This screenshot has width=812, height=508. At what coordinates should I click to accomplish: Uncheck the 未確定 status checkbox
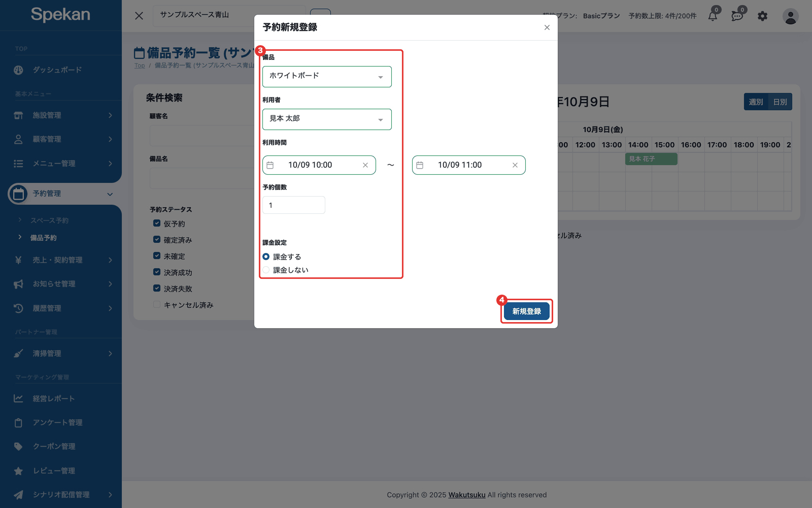click(x=157, y=256)
